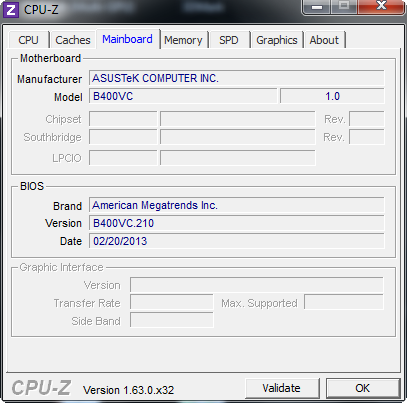Open the Caches tab
Viewport: 407px width, 403px height.
click(x=73, y=40)
